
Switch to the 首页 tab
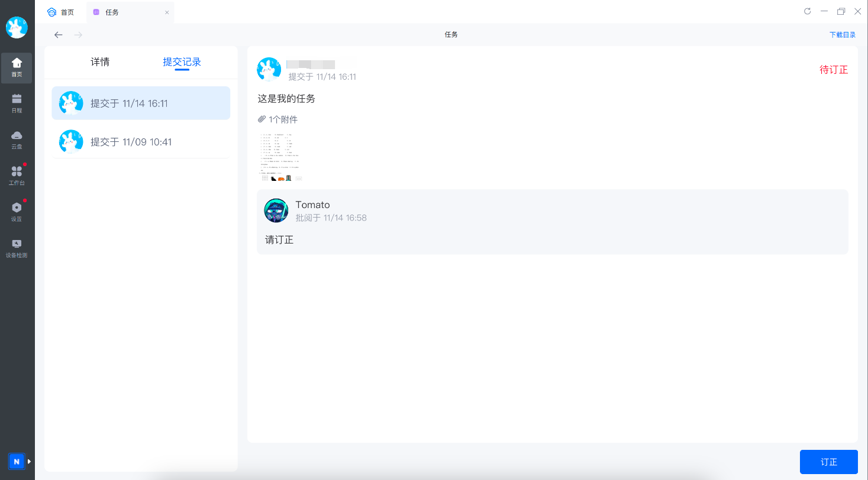61,12
